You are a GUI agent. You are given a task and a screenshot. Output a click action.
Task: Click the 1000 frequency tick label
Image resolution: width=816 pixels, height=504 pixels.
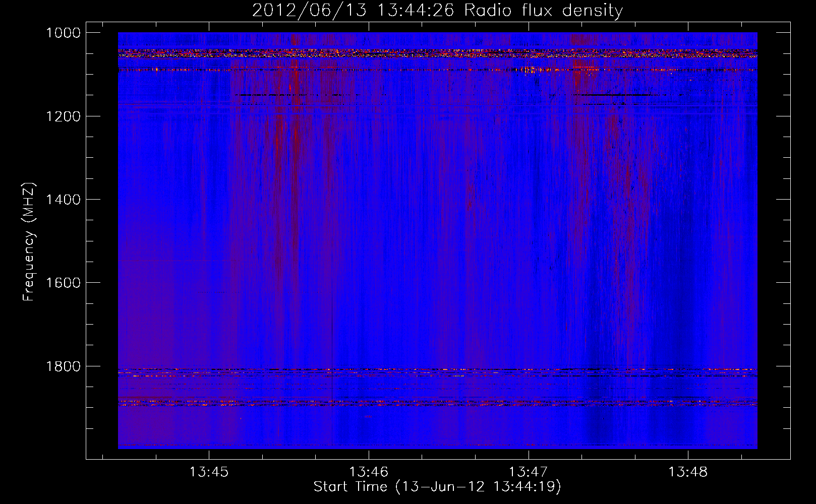(x=63, y=33)
